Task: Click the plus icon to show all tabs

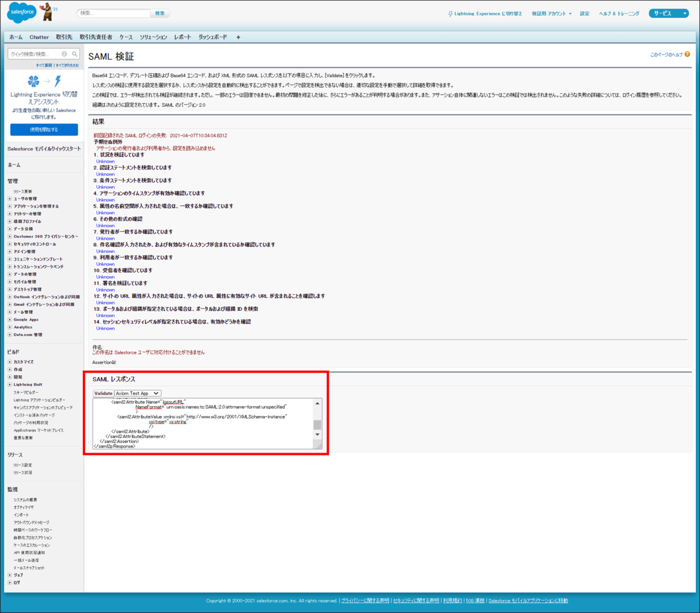Action: pos(238,37)
